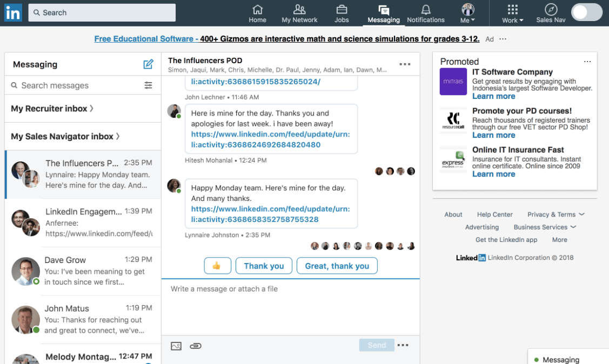Open the Advertising footer link

tap(482, 227)
